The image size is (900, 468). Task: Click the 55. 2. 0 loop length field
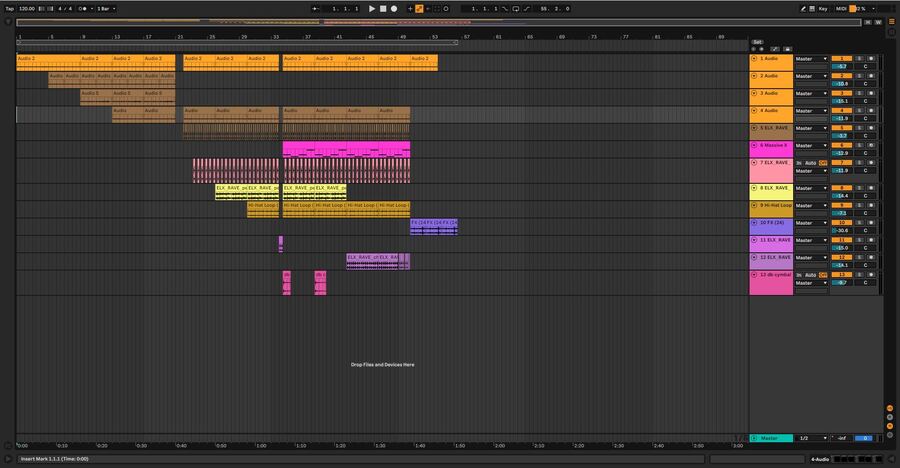pyautogui.click(x=554, y=9)
